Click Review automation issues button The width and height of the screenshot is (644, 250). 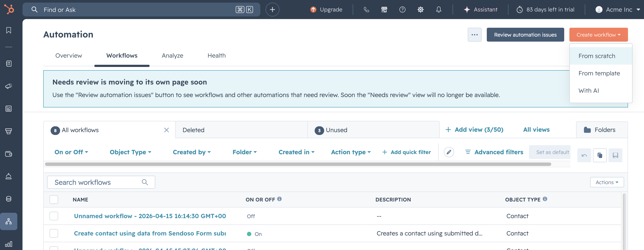coord(525,35)
